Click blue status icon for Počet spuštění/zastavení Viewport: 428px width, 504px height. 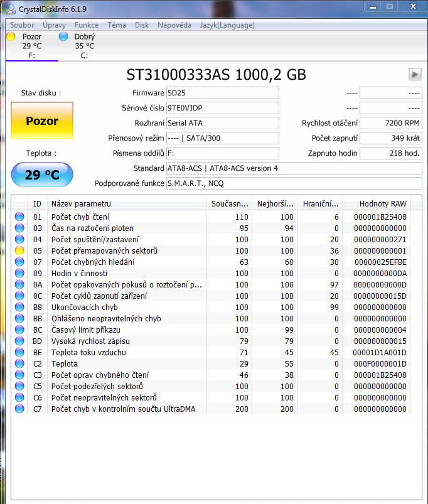coord(19,239)
